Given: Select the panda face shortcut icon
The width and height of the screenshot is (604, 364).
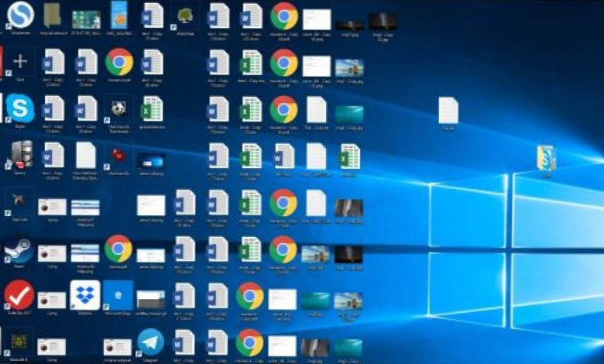Looking at the screenshot, I should click(118, 109).
